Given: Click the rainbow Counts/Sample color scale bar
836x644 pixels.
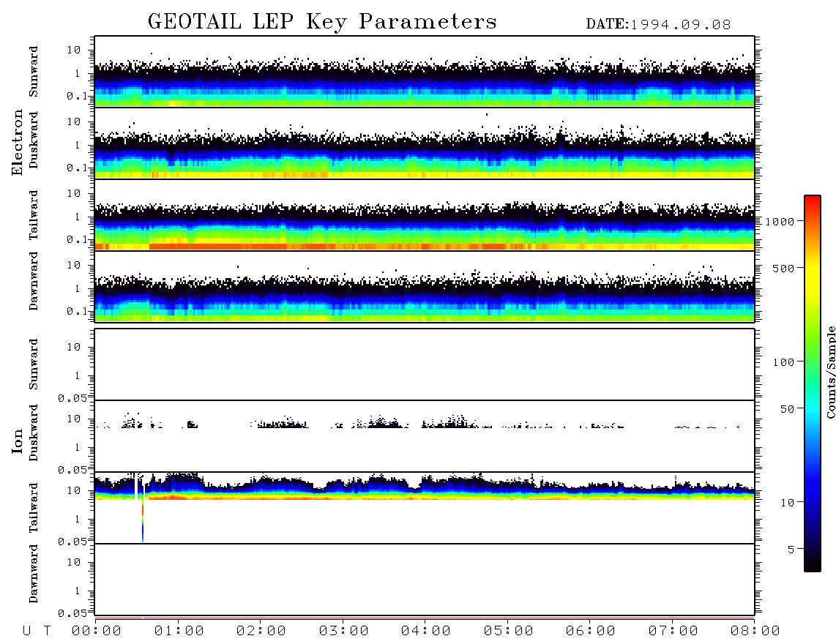Looking at the screenshot, I should 813,383.
